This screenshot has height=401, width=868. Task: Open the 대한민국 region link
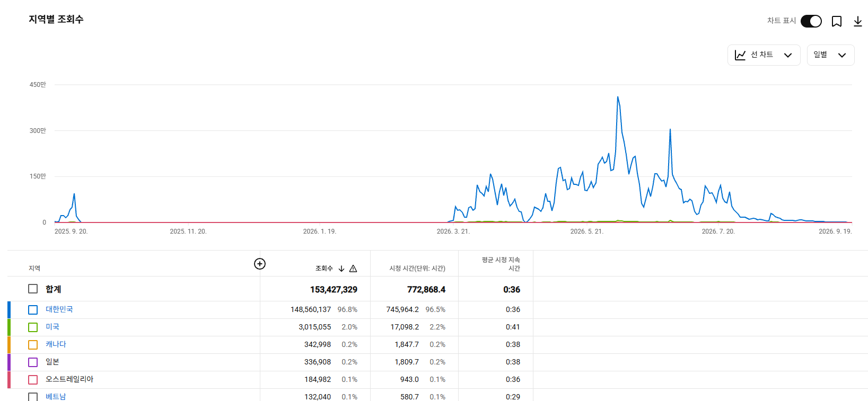(x=59, y=309)
